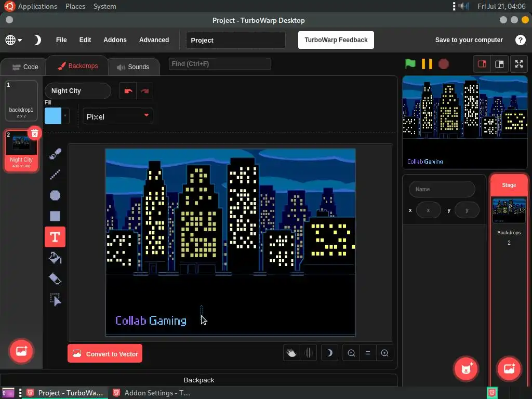Toggle paint editor dark canvas moon
This screenshot has width=532, height=399.
click(329, 353)
